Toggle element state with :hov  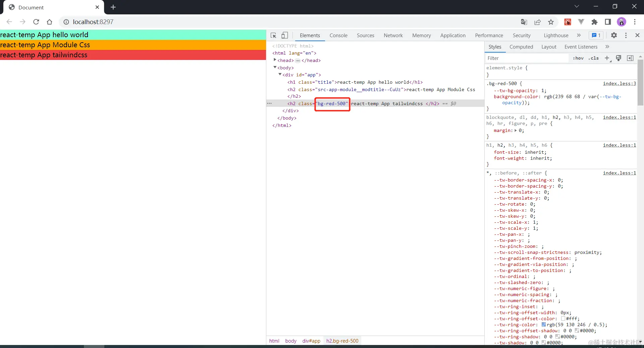click(578, 58)
